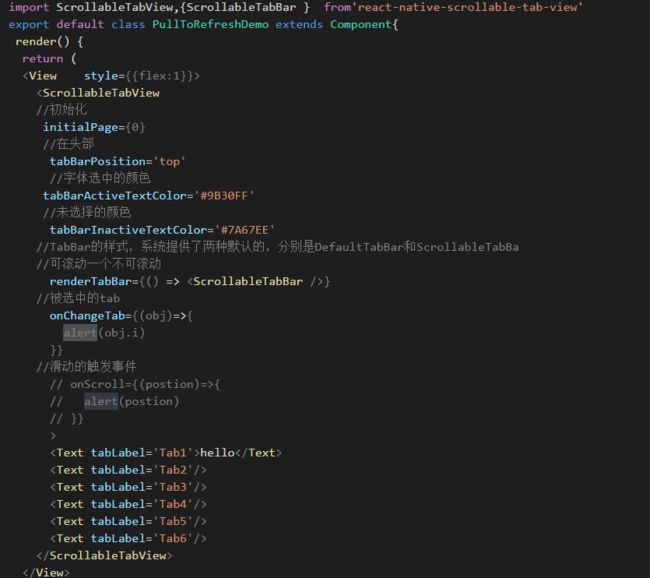
Task: Click the closing </View> tag
Action: [46, 573]
